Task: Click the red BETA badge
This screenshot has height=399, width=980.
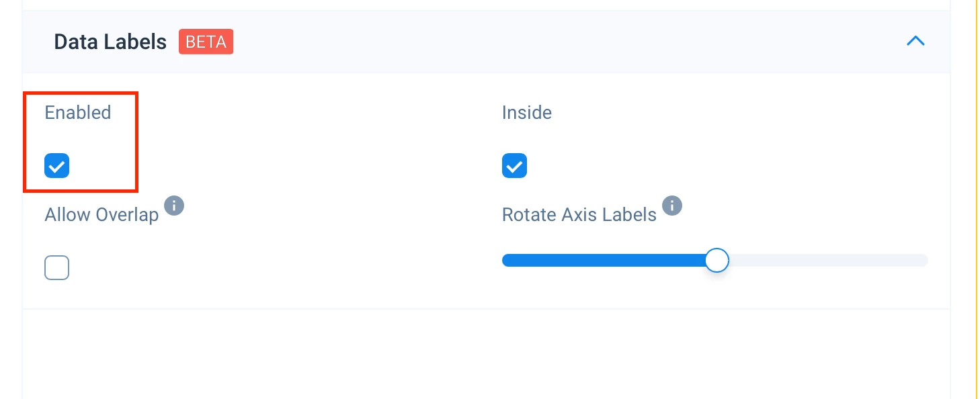Action: click(206, 42)
